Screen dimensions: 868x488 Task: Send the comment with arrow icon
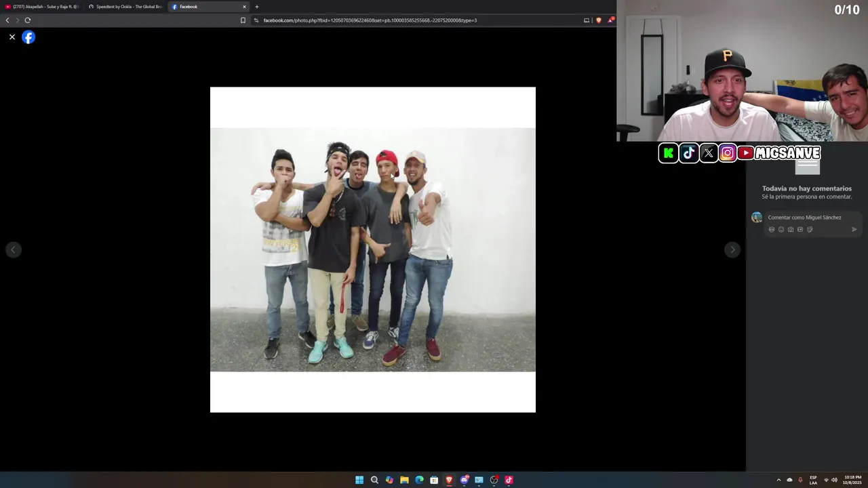pyautogui.click(x=854, y=230)
